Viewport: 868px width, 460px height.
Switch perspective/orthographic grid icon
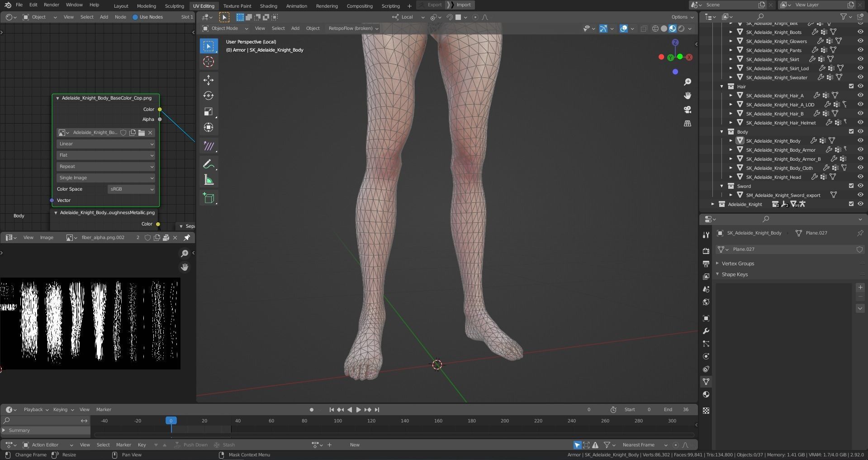coord(688,123)
